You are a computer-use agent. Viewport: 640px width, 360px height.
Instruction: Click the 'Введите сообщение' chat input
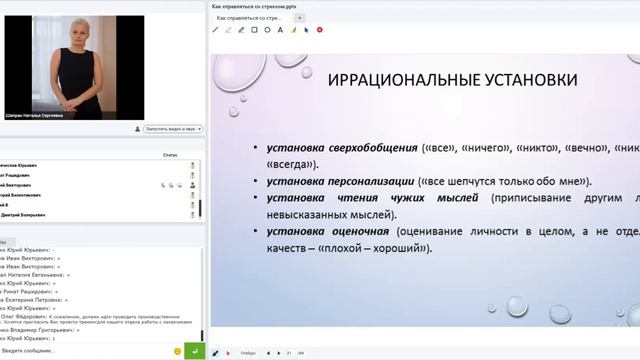86,351
